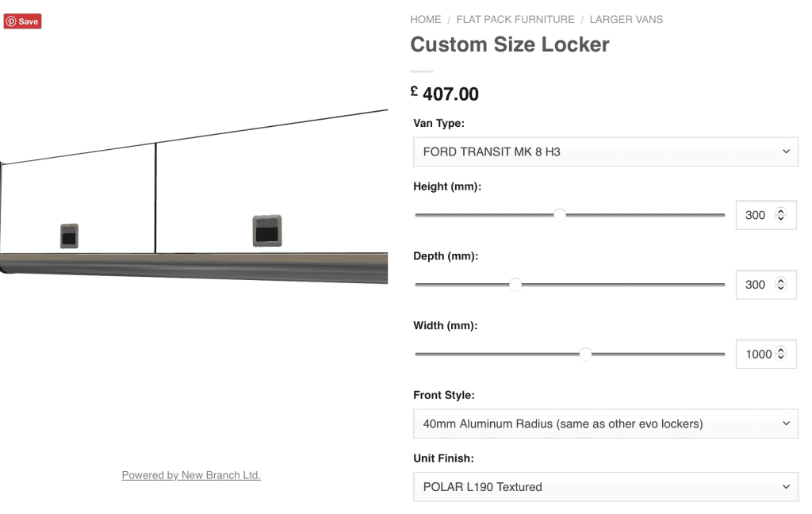Go to HOME breadcrumb
The image size is (812, 514).
point(426,19)
